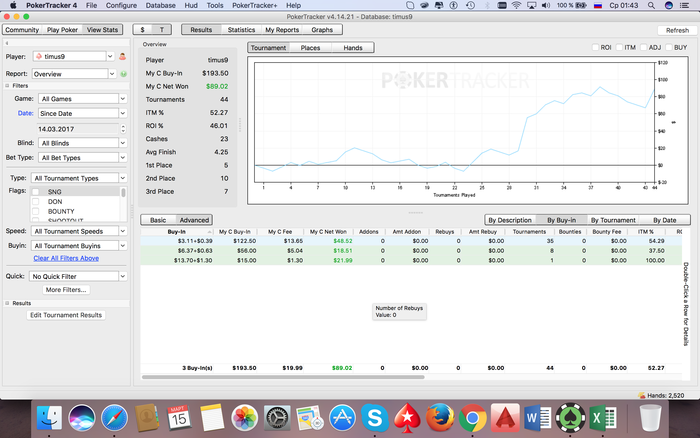700x438 pixels.
Task: Check the SNG flag checkbox
Action: point(36,192)
